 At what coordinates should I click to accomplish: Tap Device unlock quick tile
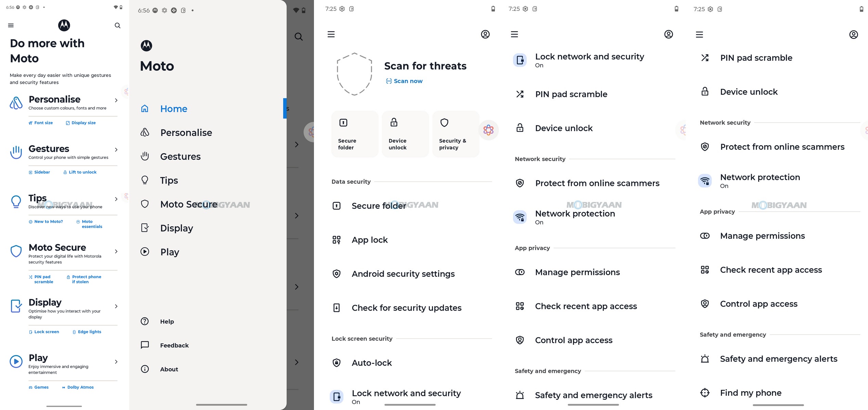pyautogui.click(x=405, y=134)
